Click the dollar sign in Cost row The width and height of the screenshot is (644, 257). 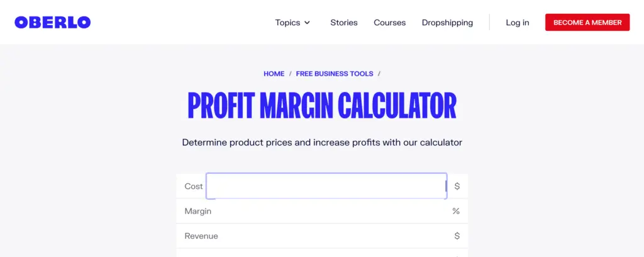[457, 186]
